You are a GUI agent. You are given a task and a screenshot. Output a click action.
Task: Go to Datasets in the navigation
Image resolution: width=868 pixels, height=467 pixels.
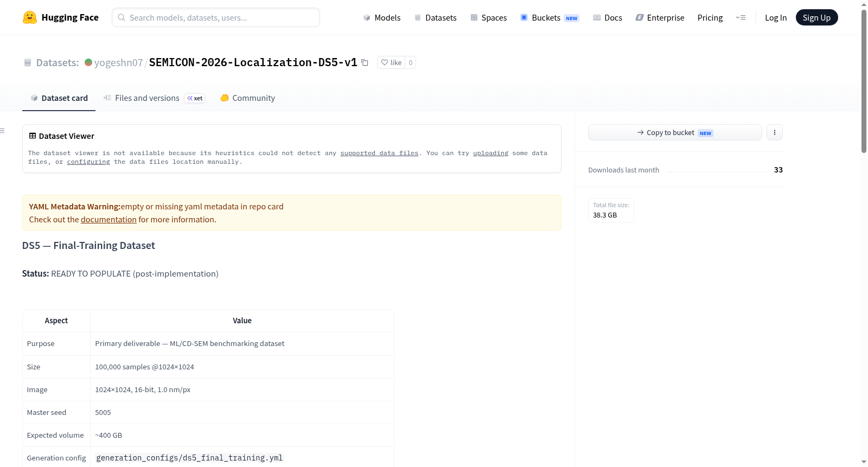tap(436, 17)
